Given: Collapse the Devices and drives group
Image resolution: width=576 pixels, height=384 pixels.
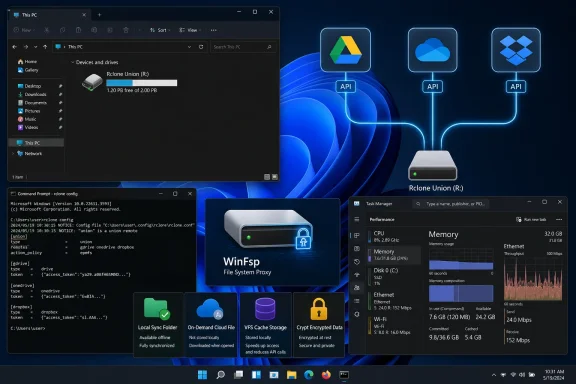Looking at the screenshot, I should pyautogui.click(x=72, y=62).
